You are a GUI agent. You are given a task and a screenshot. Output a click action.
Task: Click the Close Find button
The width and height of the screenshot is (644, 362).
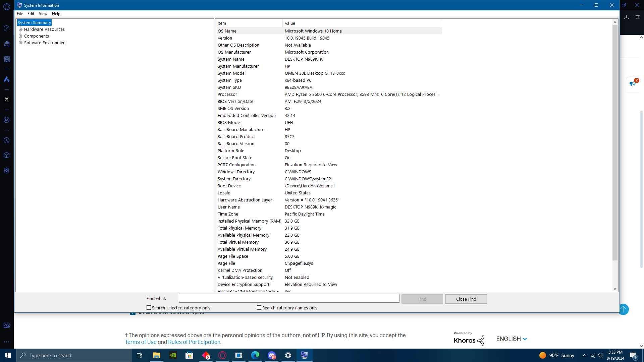click(466, 299)
